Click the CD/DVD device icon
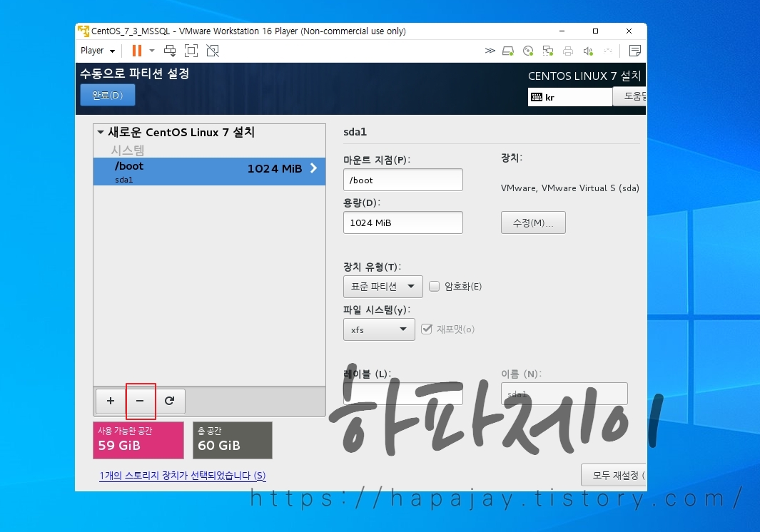 tap(528, 51)
